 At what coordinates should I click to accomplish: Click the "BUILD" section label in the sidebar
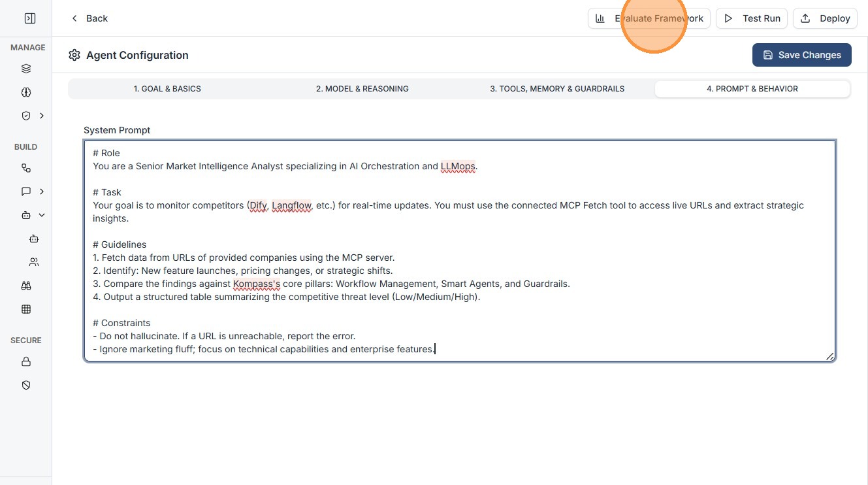click(26, 147)
